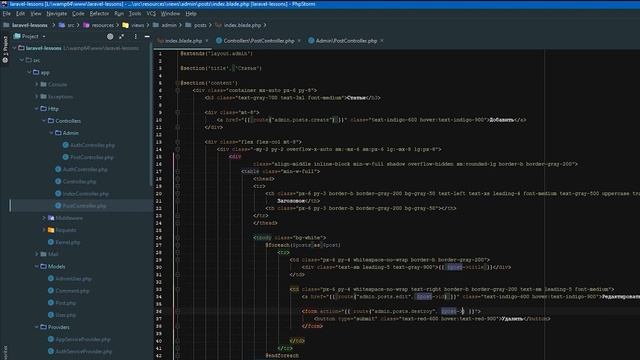Select AppServiceProvider.php in Providers
Image resolution: width=640 pixels, height=360 pixels.
coord(83,339)
